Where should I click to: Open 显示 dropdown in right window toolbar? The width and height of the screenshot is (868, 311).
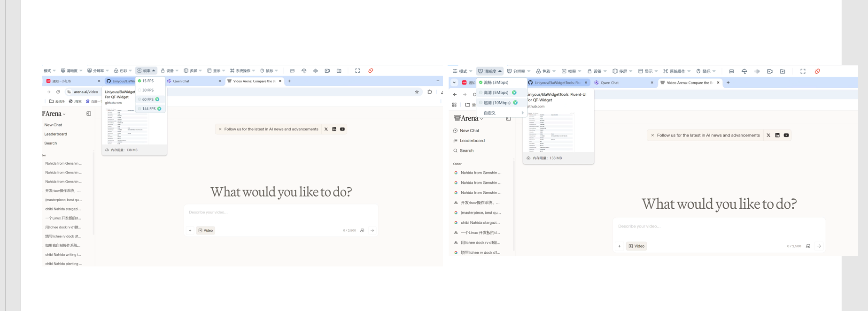pos(648,71)
